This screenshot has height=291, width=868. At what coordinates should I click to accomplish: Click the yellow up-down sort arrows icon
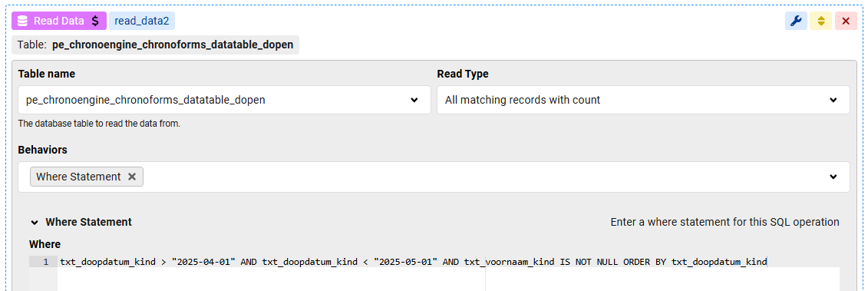821,21
